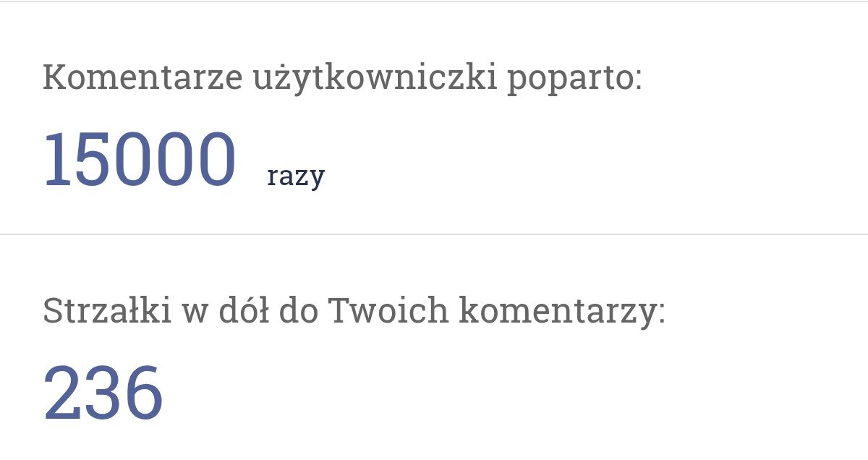
Task: Click the top border line above the upvotes section
Action: click(x=434, y=1)
